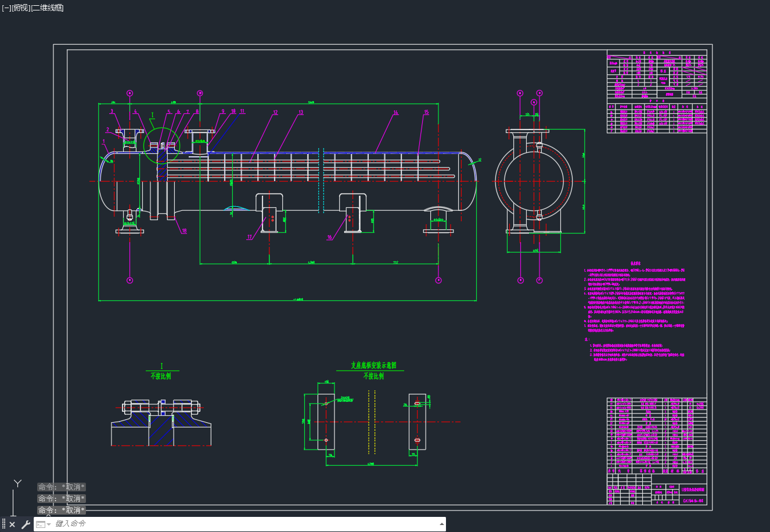The image size is (770, 532).
Task: Select callout number 11 in the drawing
Action: [242, 111]
